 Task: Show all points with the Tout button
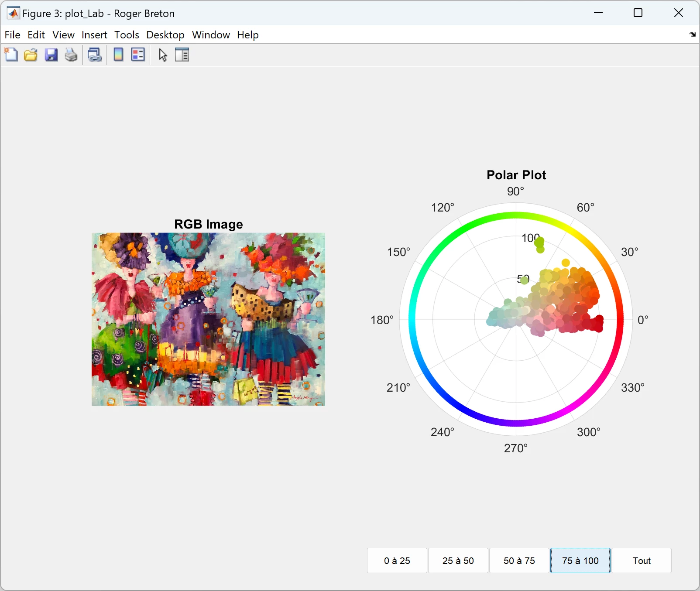pyautogui.click(x=642, y=560)
